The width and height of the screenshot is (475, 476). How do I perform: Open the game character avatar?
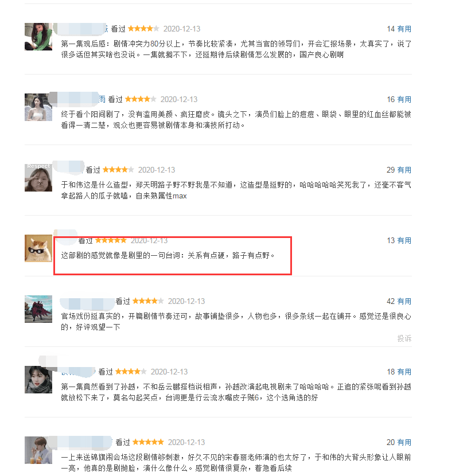point(38,309)
